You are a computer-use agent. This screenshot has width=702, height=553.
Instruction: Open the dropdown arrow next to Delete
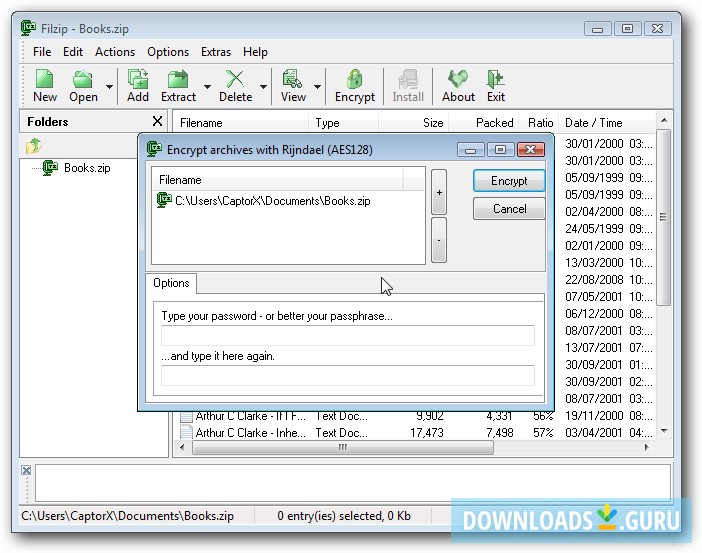[264, 86]
